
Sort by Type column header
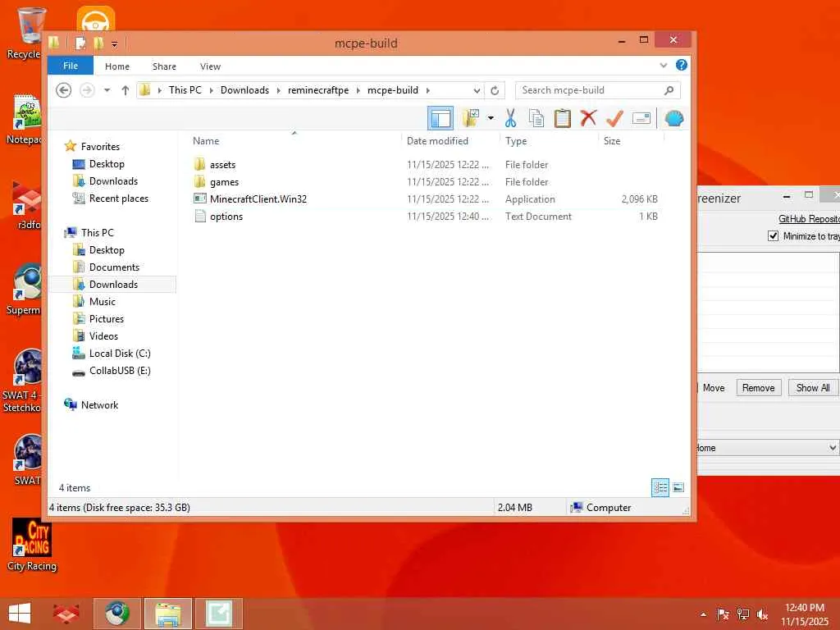click(516, 141)
